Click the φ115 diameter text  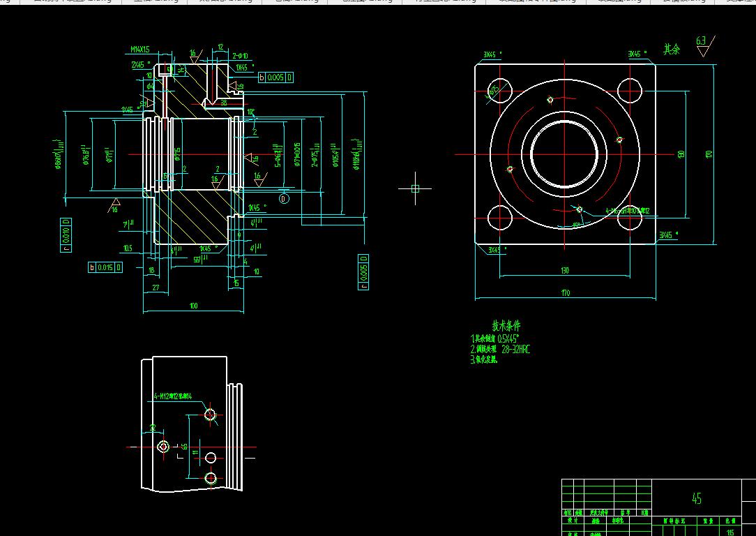click(x=177, y=154)
